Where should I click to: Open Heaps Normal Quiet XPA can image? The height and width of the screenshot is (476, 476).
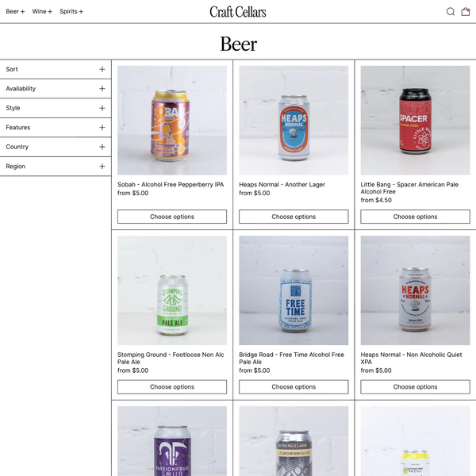click(415, 290)
